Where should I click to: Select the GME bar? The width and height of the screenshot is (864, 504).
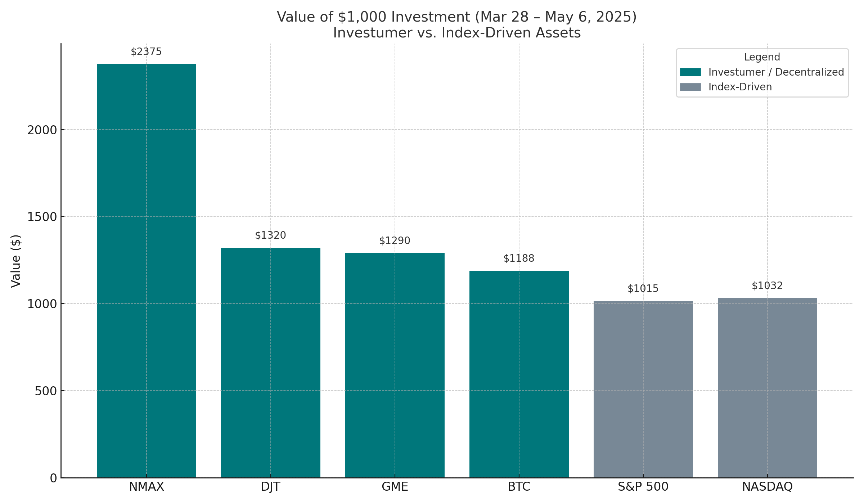click(x=395, y=365)
